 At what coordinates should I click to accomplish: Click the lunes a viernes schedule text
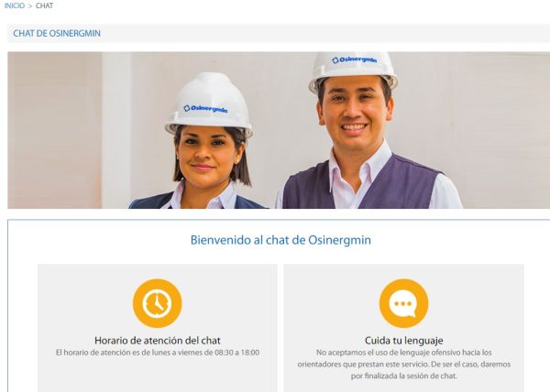(158, 353)
